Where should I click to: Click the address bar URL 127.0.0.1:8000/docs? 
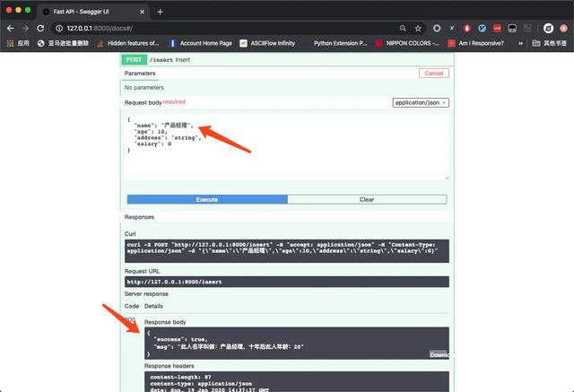99,28
